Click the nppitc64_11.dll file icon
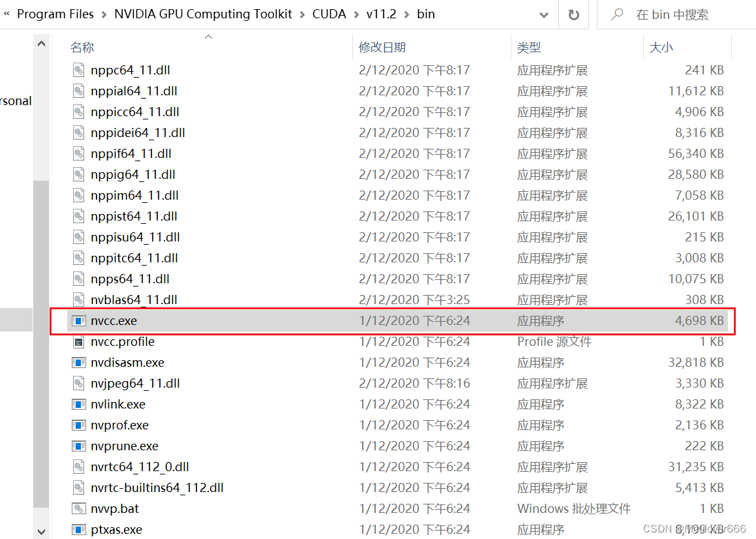The width and height of the screenshot is (756, 539). point(78,258)
